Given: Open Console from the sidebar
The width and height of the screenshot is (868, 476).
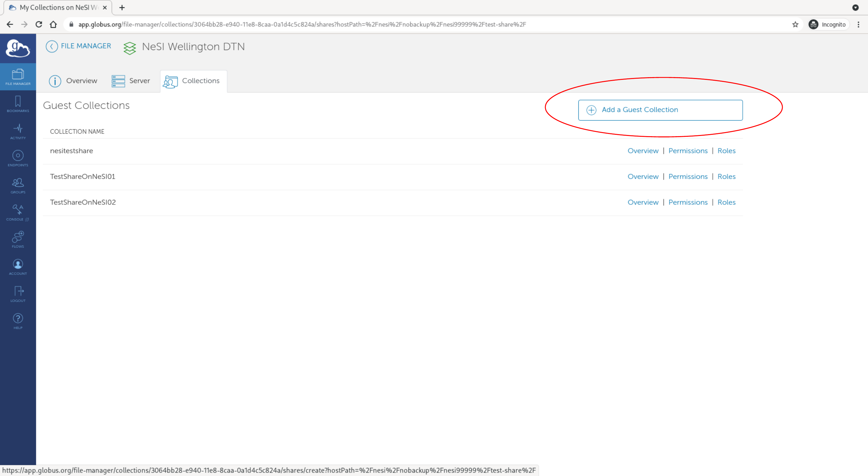Looking at the screenshot, I should [x=18, y=212].
